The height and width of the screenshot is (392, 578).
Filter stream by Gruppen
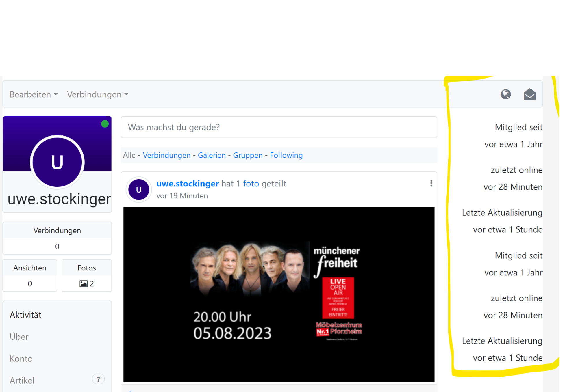248,155
